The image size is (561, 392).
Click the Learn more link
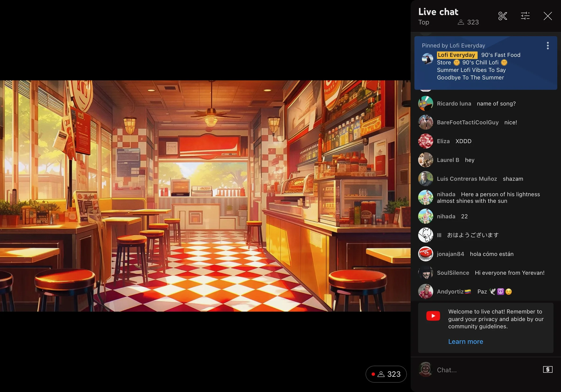465,341
